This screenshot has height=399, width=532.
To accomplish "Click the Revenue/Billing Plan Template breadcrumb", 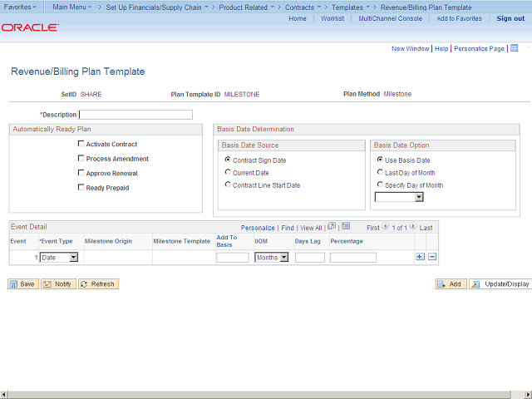I will pyautogui.click(x=426, y=7).
